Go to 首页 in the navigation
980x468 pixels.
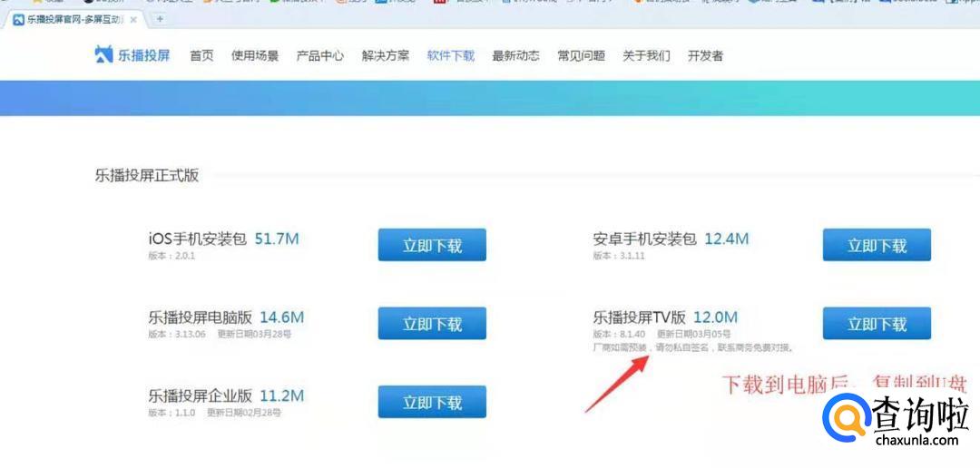tap(201, 55)
